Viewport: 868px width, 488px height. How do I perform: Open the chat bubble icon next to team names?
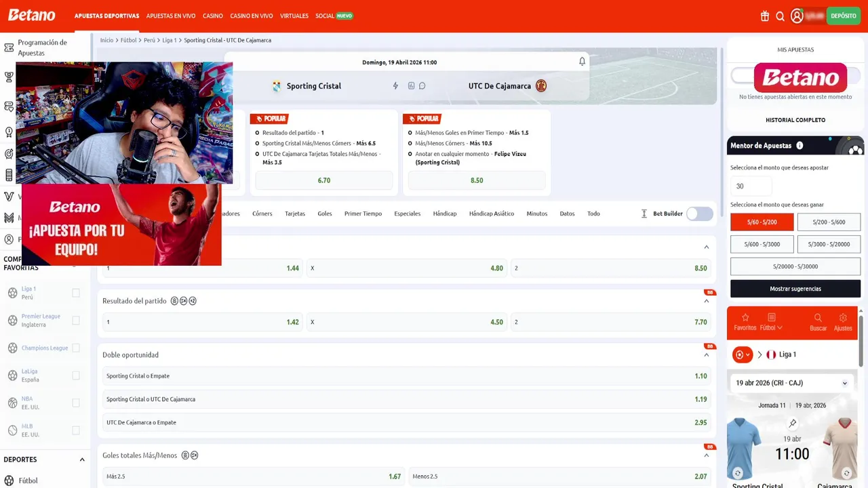point(422,86)
